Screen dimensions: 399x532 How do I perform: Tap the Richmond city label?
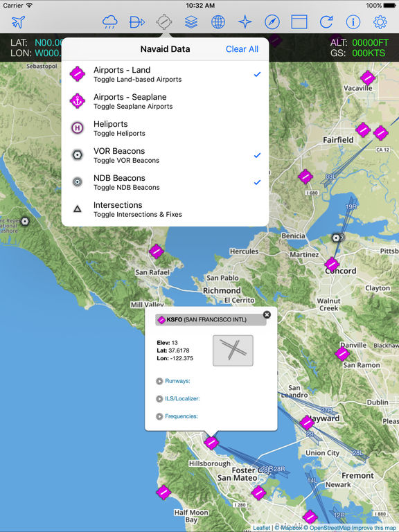222,291
